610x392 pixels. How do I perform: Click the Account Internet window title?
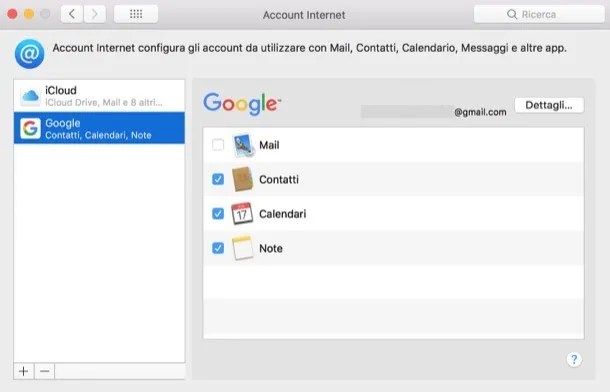[x=304, y=15]
